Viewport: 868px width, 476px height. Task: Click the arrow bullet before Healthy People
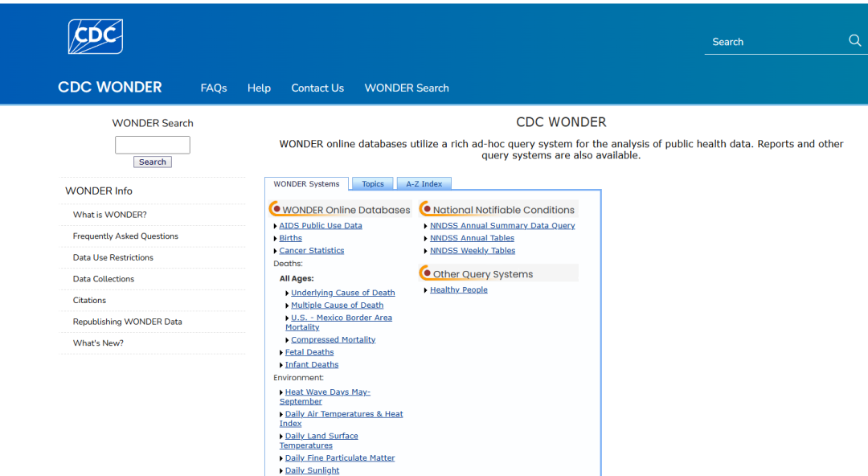(426, 290)
